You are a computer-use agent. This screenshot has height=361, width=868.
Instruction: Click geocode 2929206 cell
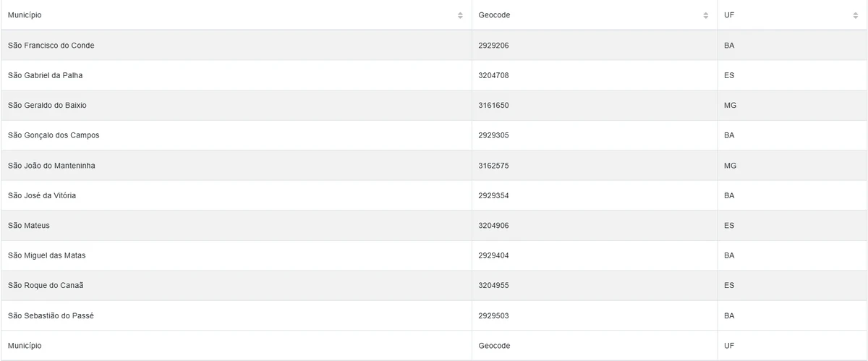[494, 46]
